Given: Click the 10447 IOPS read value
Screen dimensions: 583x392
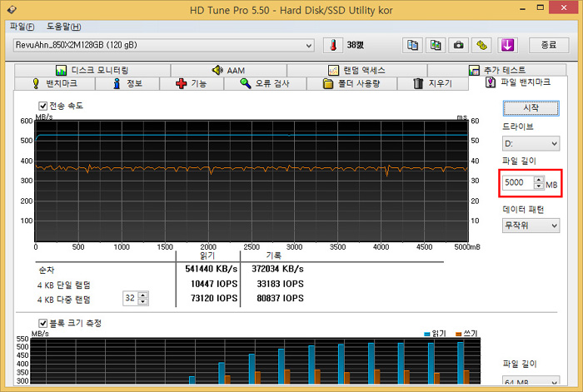Looking at the screenshot, I should tap(214, 284).
